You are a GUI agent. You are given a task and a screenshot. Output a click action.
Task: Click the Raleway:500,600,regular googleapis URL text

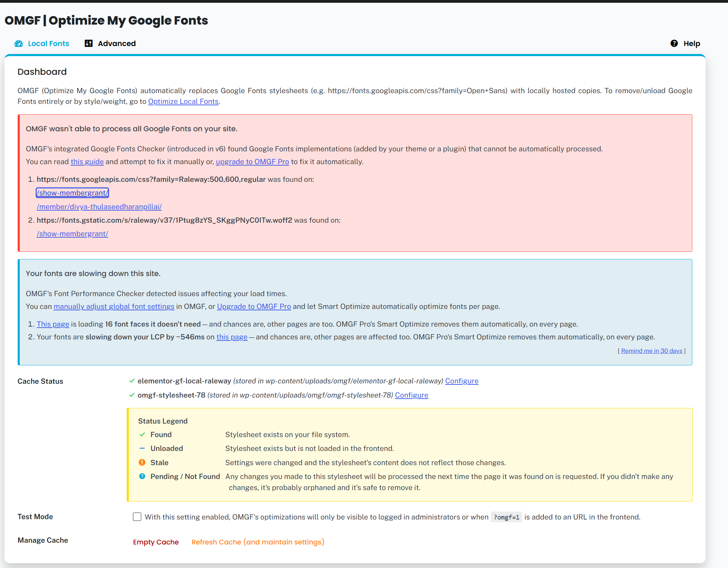tap(151, 179)
